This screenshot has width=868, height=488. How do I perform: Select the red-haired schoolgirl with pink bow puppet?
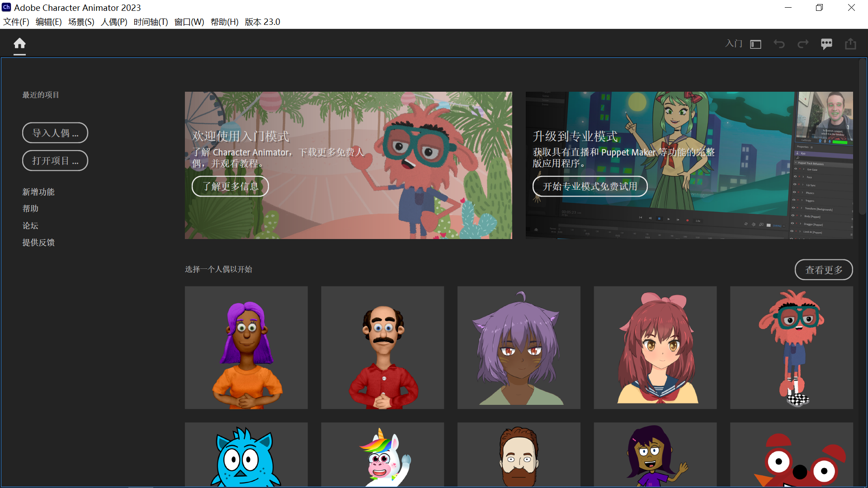click(x=655, y=347)
